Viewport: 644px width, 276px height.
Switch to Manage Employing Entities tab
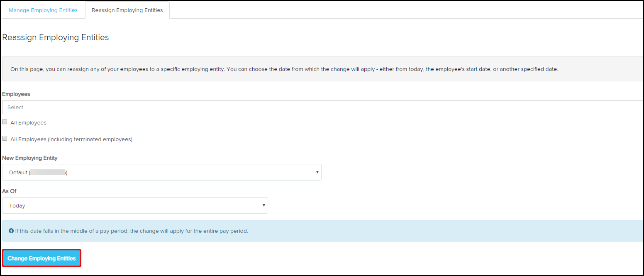[x=43, y=10]
